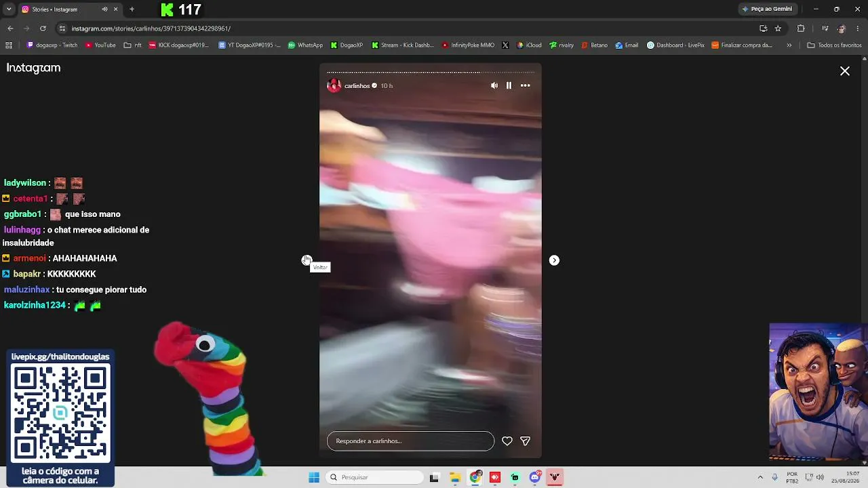Click the microphone icon in system tray
The height and width of the screenshot is (488, 868).
774,477
